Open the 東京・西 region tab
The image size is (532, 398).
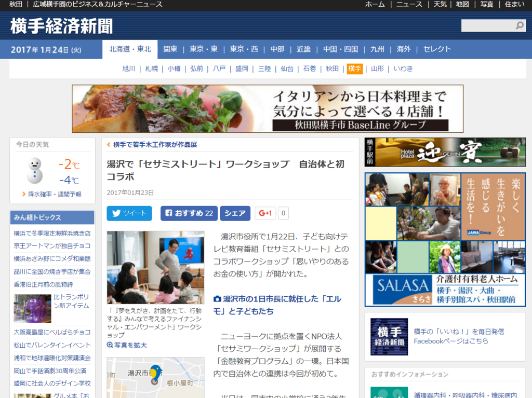click(244, 49)
